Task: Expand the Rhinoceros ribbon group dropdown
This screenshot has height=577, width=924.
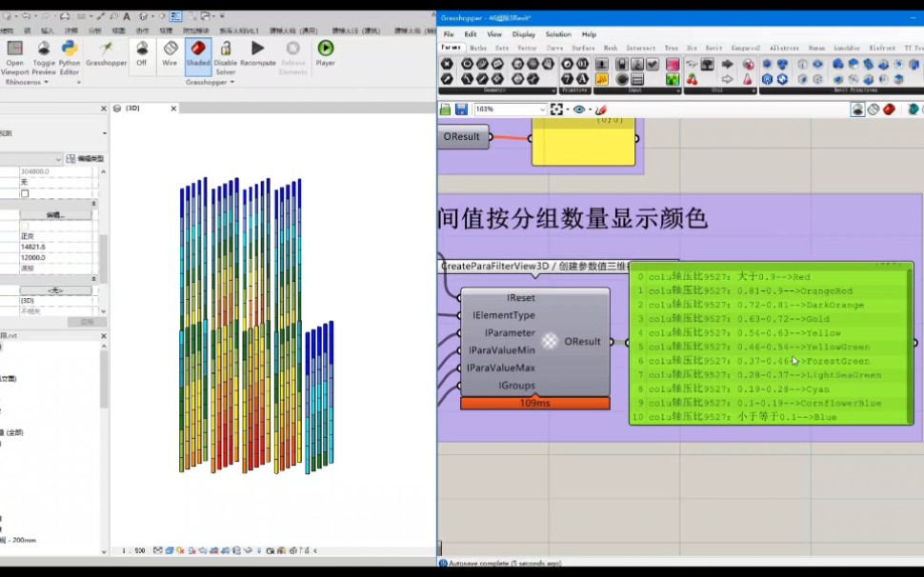Action: (45, 83)
